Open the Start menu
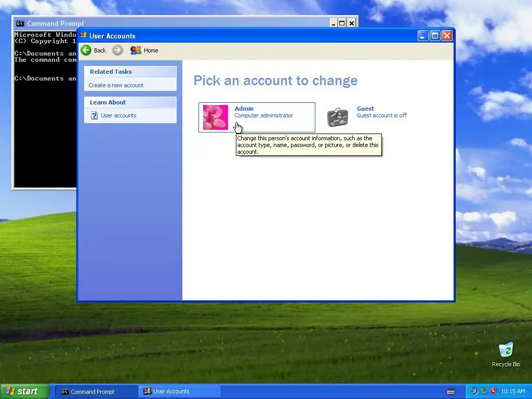Screen dimensions: 532x399 coord(24,392)
